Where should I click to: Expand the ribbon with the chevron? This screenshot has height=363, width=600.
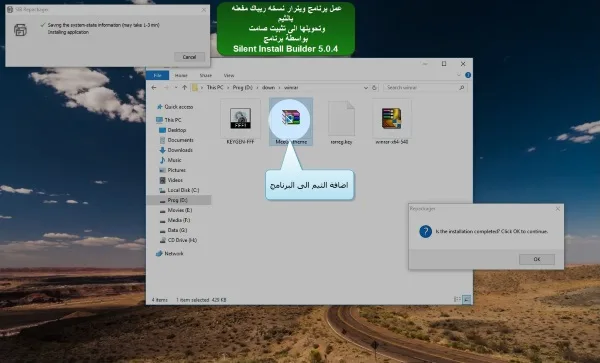click(459, 75)
